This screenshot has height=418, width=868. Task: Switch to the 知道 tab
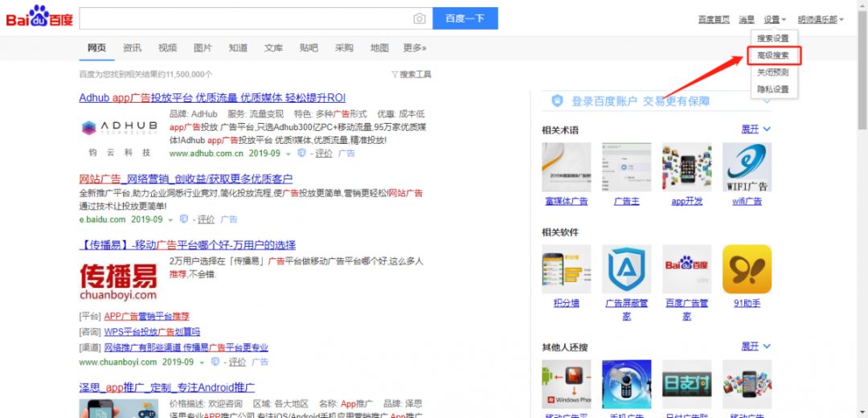pyautogui.click(x=238, y=48)
